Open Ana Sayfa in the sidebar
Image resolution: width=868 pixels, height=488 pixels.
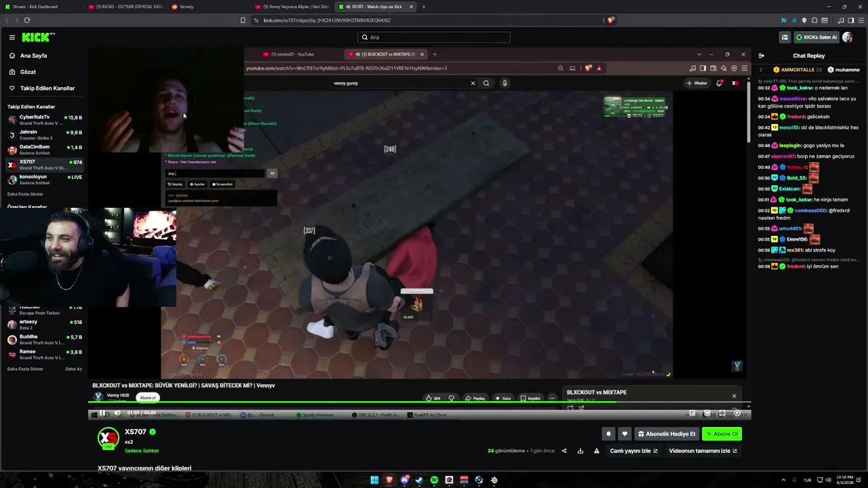(x=43, y=56)
